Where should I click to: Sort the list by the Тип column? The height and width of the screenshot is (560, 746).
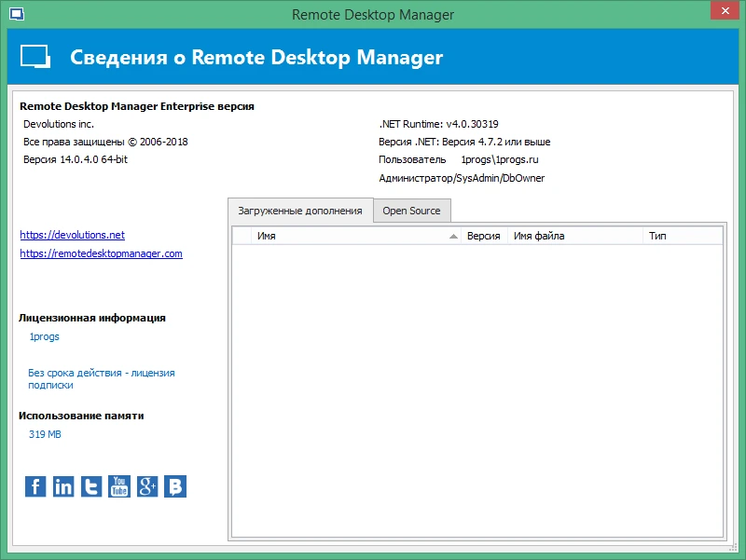click(683, 236)
